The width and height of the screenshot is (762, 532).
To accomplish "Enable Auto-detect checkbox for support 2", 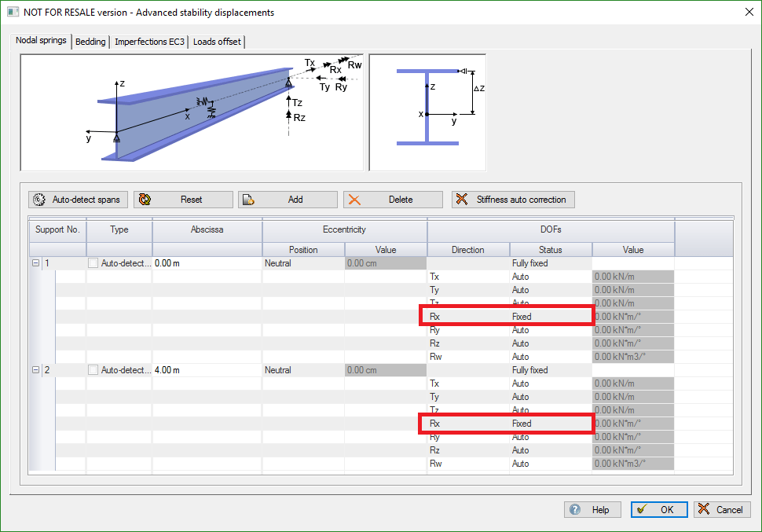I will [93, 370].
